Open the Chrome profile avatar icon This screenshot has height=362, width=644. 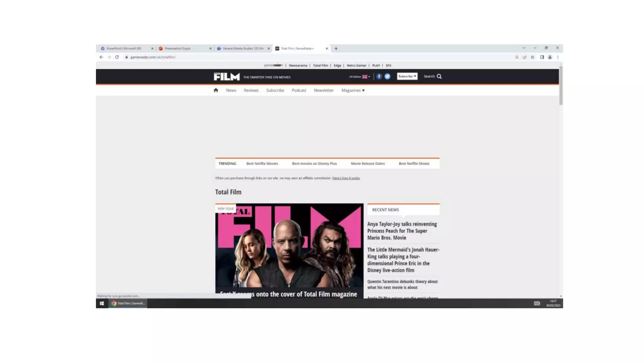[550, 57]
